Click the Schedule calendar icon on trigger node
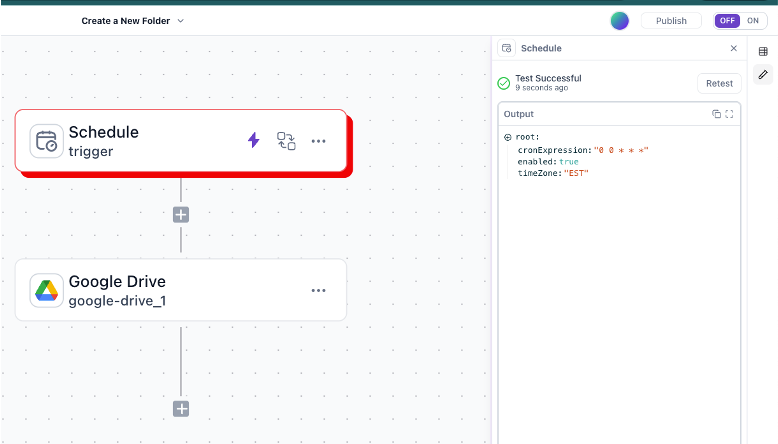Screen dimensions: 778x444 click(46, 141)
